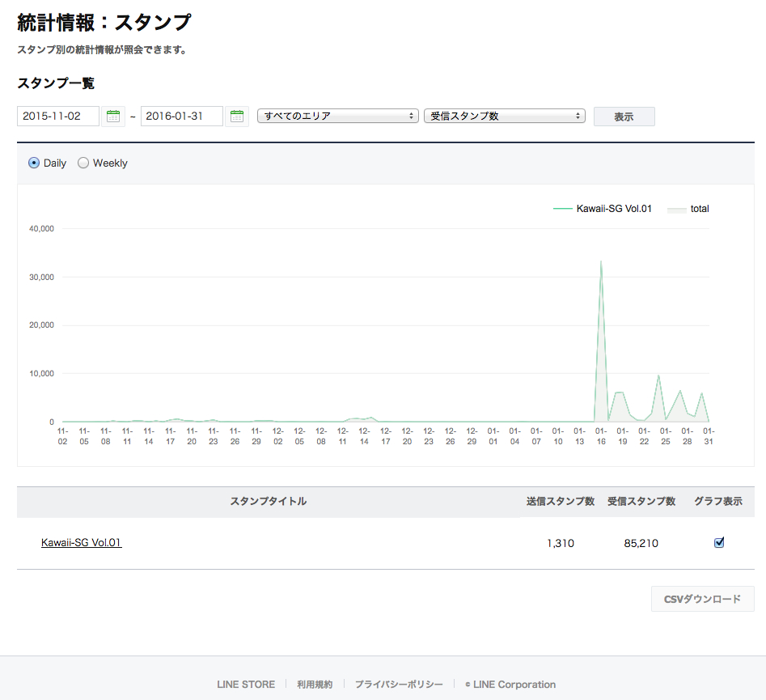The height and width of the screenshot is (700, 766).
Task: Click the グラフ表示 column header
Action: tap(718, 501)
